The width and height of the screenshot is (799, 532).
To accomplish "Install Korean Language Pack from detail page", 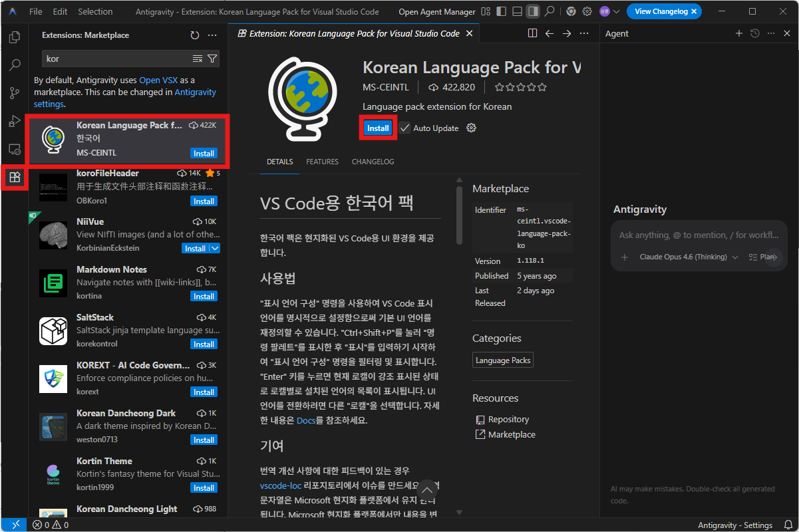I will point(378,128).
